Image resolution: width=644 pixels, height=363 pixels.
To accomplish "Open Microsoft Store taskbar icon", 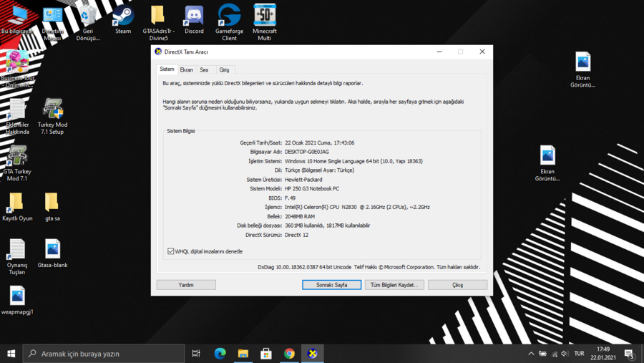I will tap(266, 354).
